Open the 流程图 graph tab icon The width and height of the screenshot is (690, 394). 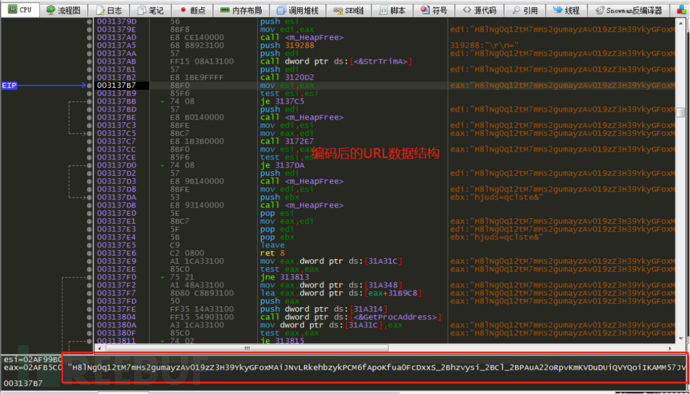click(x=51, y=9)
